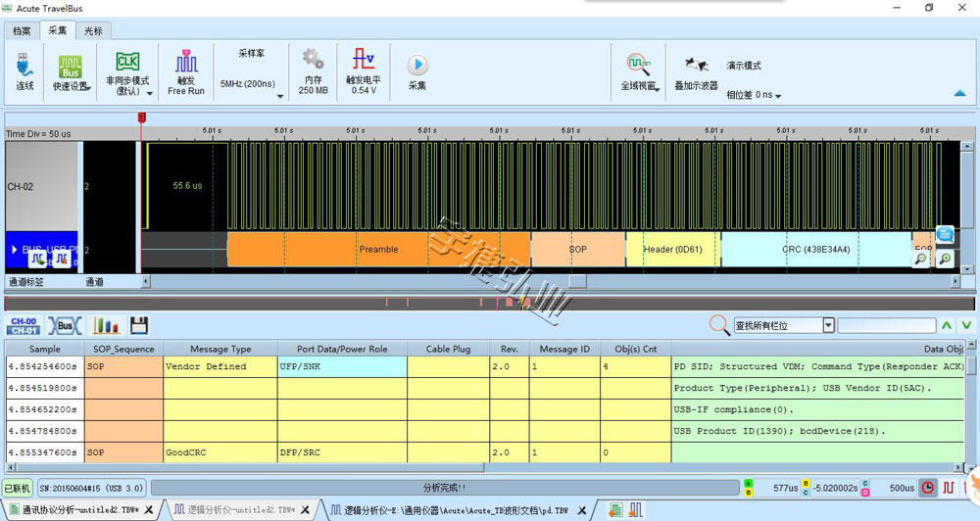Start acquisition with the play button

click(x=417, y=65)
